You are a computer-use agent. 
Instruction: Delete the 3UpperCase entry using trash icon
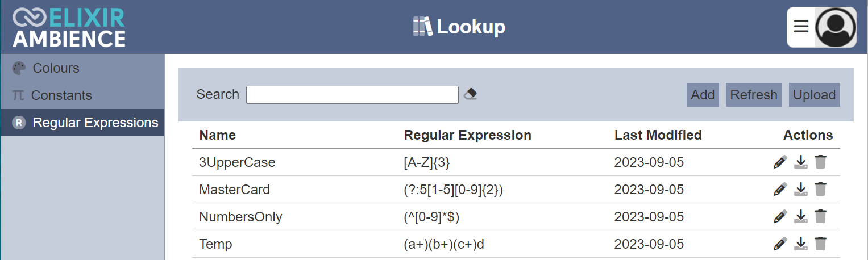(820, 162)
